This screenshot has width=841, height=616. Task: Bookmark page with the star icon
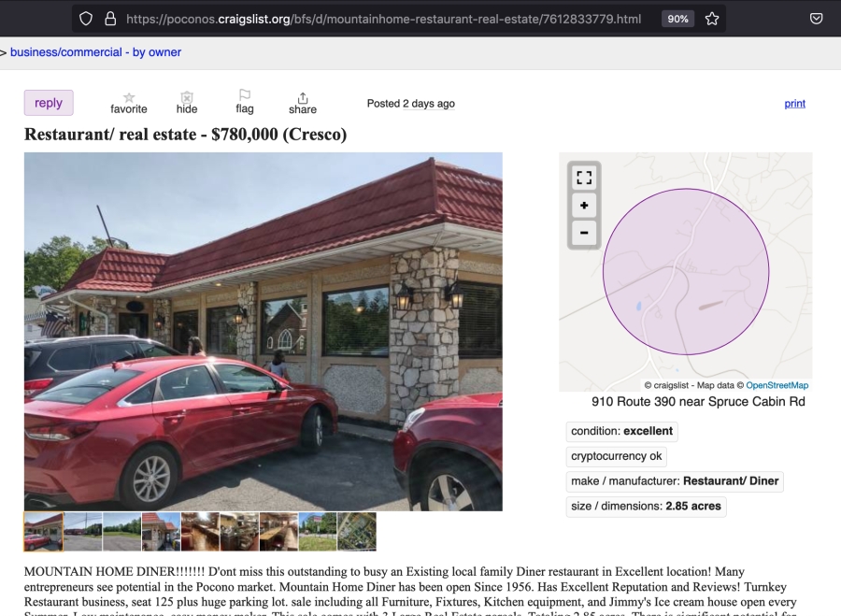[x=712, y=19]
